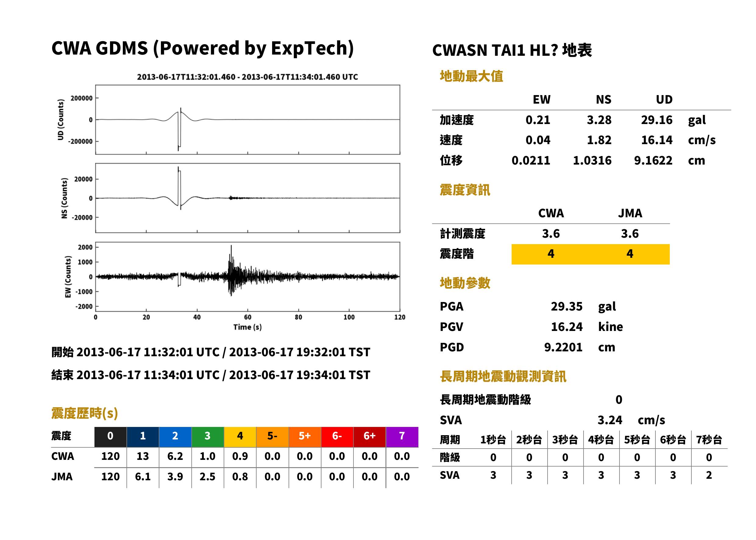Viewport: 756px width, 540px height.
Task: Click the NS counts waveform plot
Action: pos(248,198)
